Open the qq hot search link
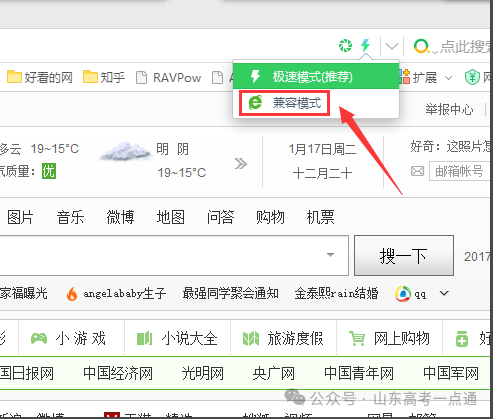The height and width of the screenshot is (419, 493). (420, 295)
